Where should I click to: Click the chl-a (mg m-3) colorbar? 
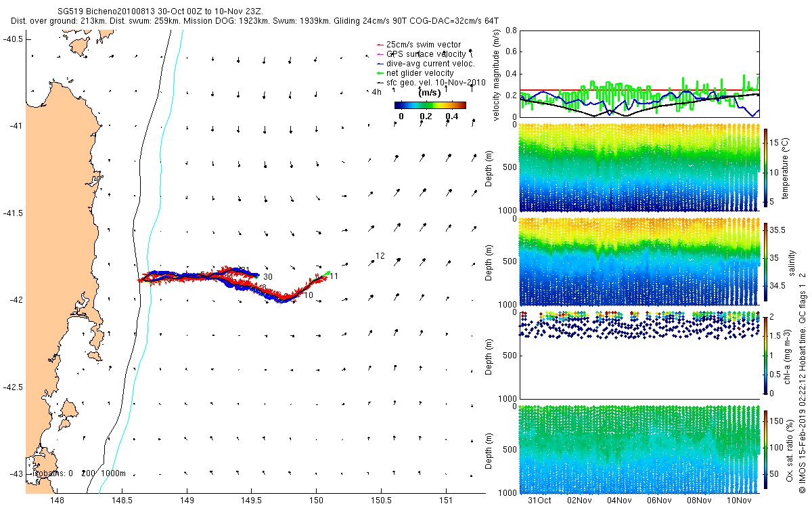(765, 354)
